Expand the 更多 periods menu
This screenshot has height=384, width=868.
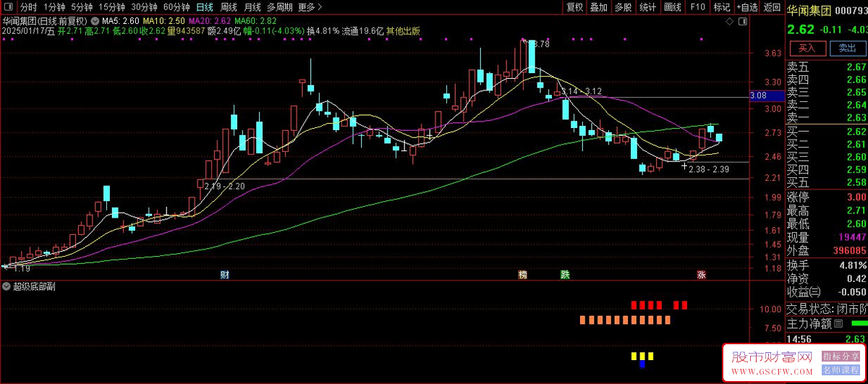[x=309, y=7]
